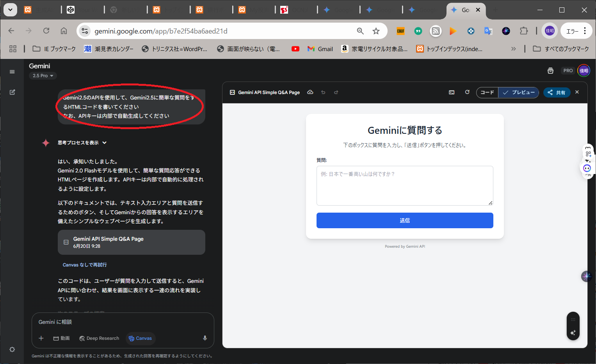Open the 2.5 Pro model selector dropdown
The height and width of the screenshot is (364, 596).
point(43,76)
